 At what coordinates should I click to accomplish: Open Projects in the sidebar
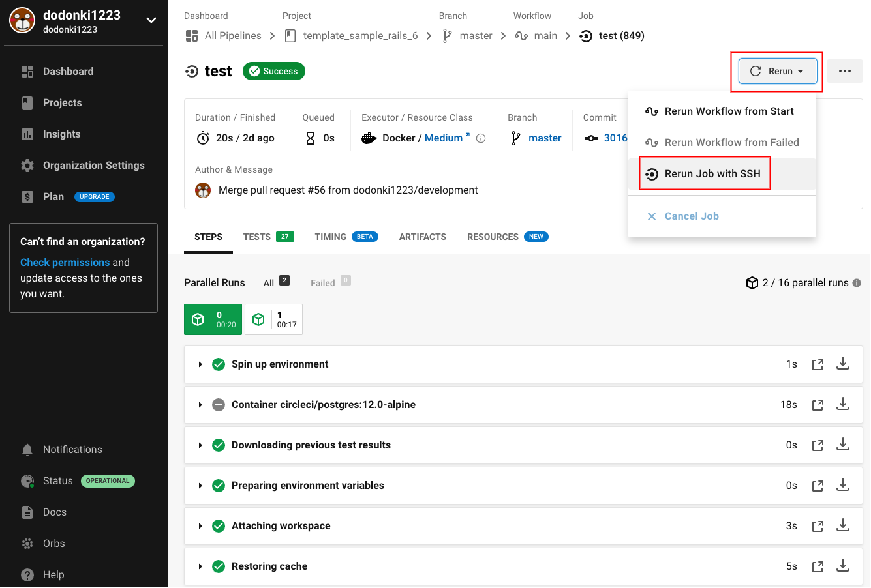click(x=52, y=103)
